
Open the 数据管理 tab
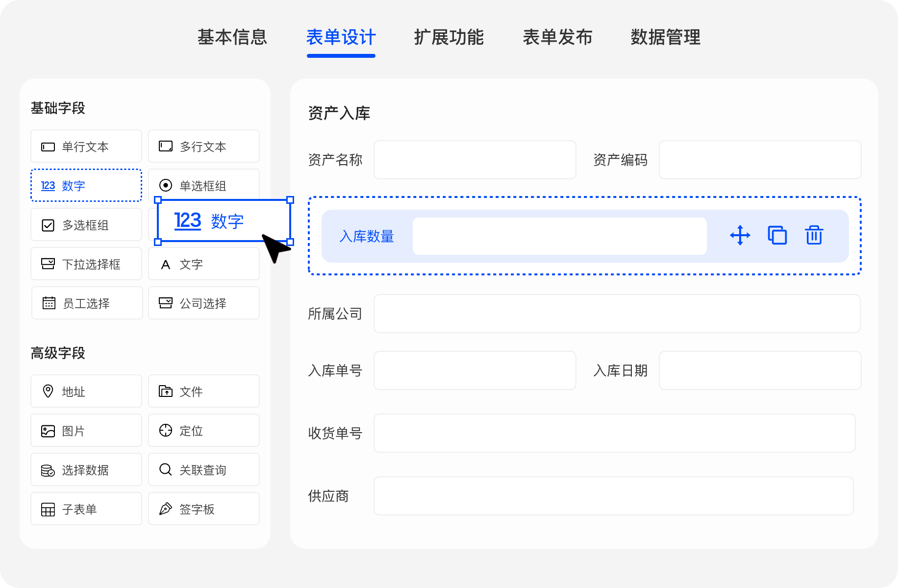click(665, 37)
